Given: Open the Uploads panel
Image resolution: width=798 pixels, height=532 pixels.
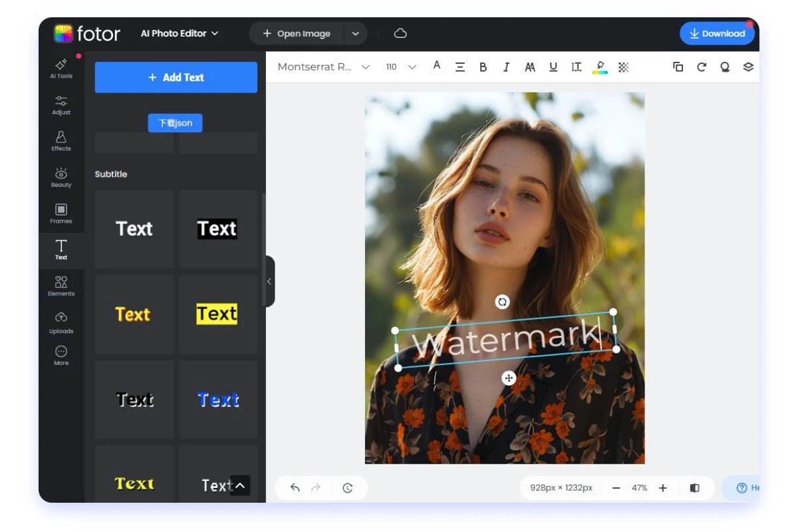Looking at the screenshot, I should click(x=61, y=323).
